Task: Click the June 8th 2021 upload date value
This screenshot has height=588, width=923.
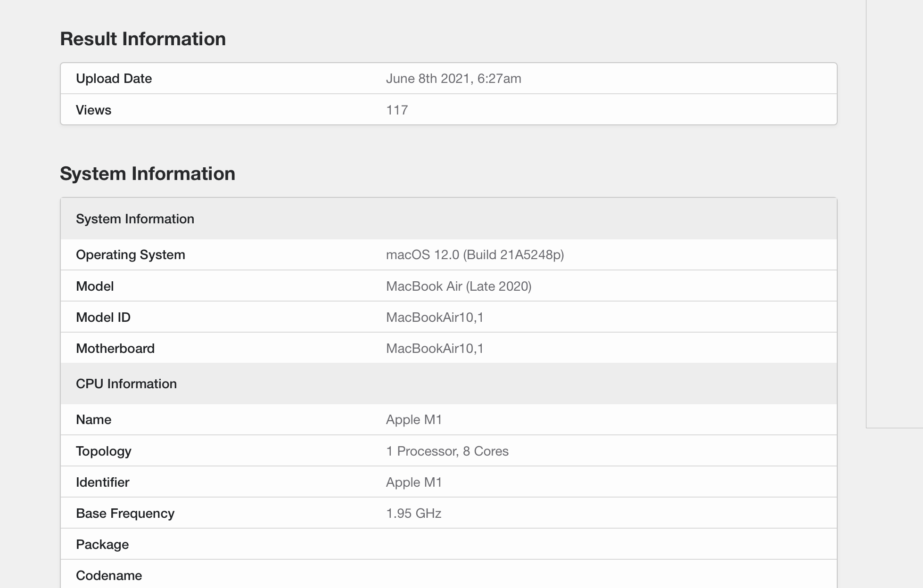Action: coord(454,78)
